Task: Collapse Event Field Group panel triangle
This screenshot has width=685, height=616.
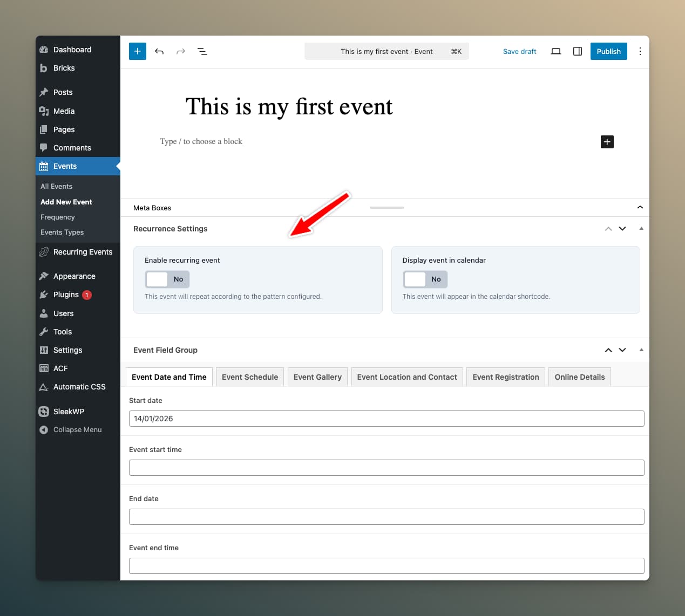Action: pos(641,350)
